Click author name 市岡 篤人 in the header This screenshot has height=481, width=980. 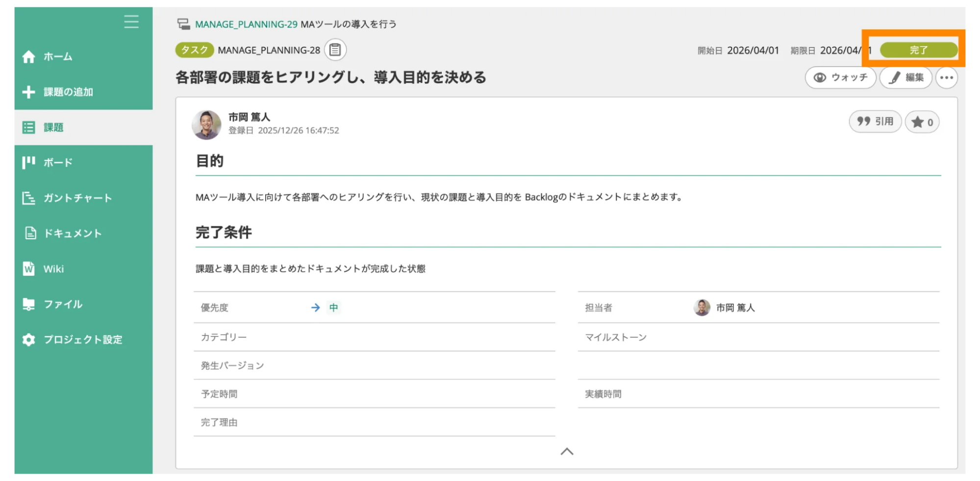click(249, 117)
